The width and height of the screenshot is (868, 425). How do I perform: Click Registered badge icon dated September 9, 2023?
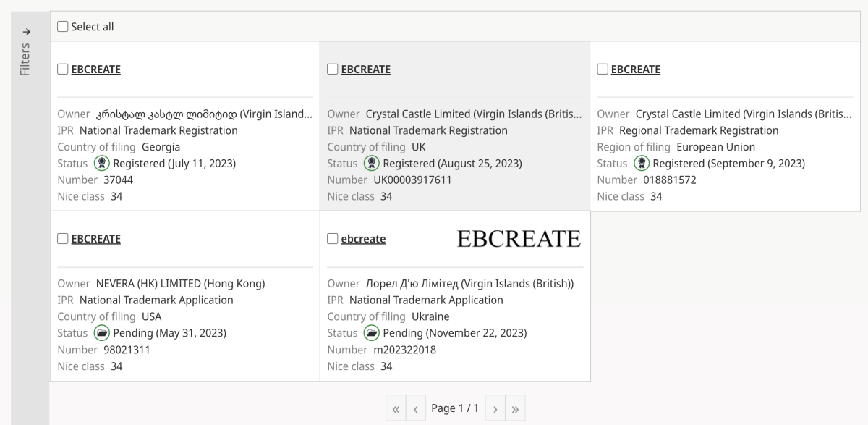click(x=640, y=164)
